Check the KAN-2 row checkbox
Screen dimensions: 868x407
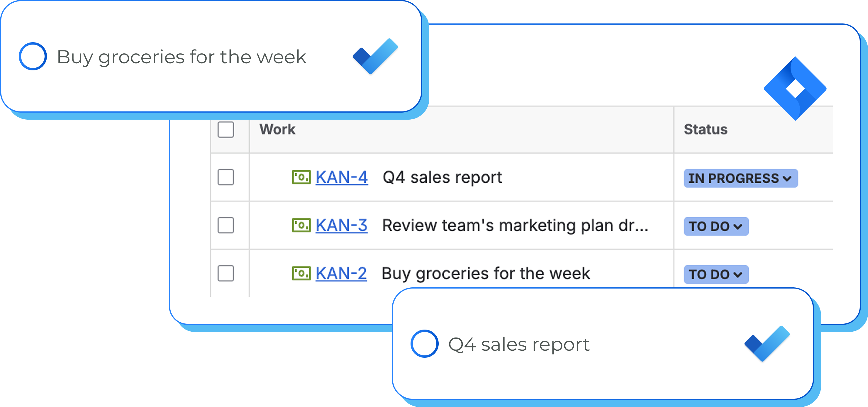(226, 273)
